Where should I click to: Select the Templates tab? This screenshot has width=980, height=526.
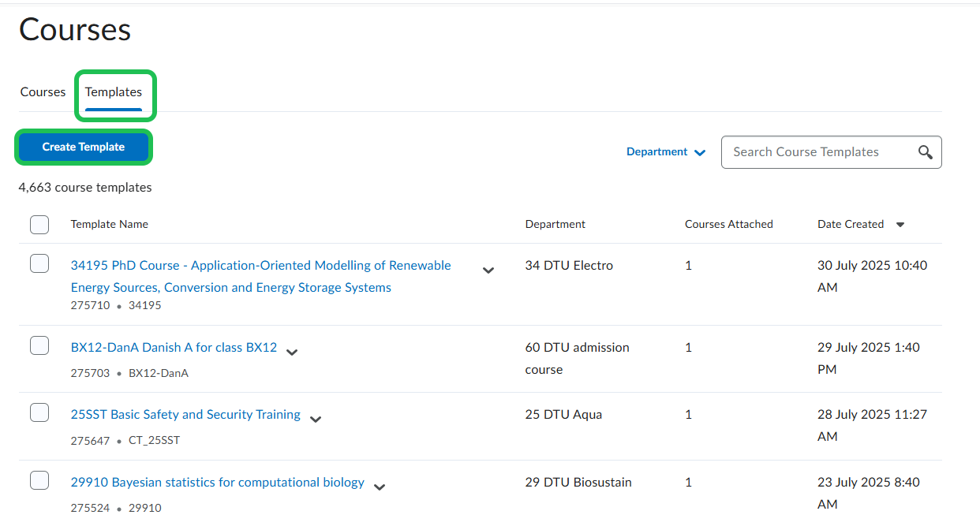(x=114, y=92)
